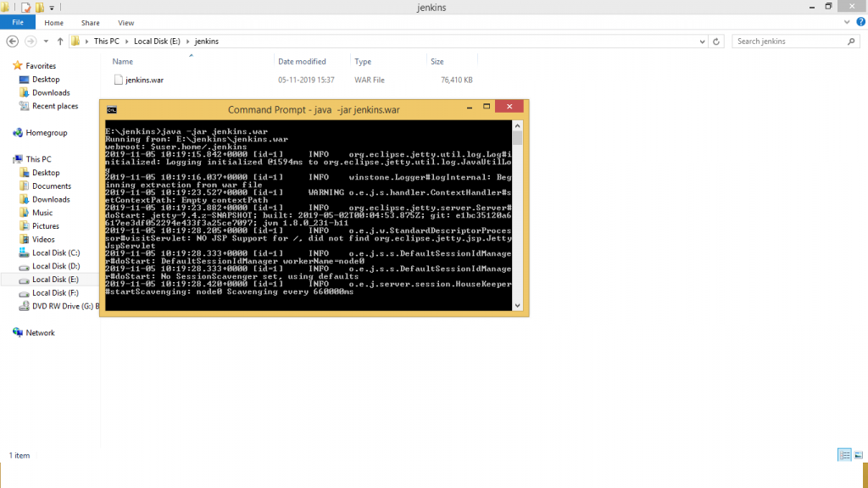The width and height of the screenshot is (868, 488).
Task: Click the Forward navigation button
Action: click(x=31, y=41)
